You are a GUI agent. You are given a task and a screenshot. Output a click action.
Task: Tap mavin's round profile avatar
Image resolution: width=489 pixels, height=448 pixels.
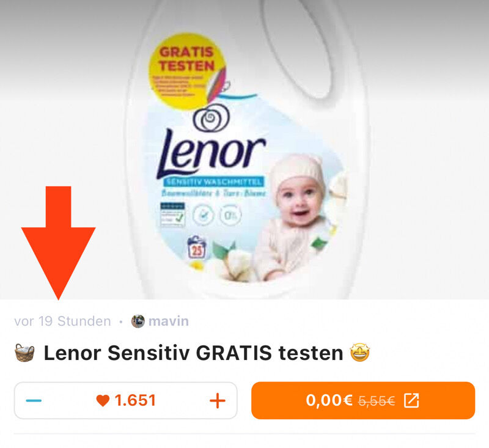[138, 321]
